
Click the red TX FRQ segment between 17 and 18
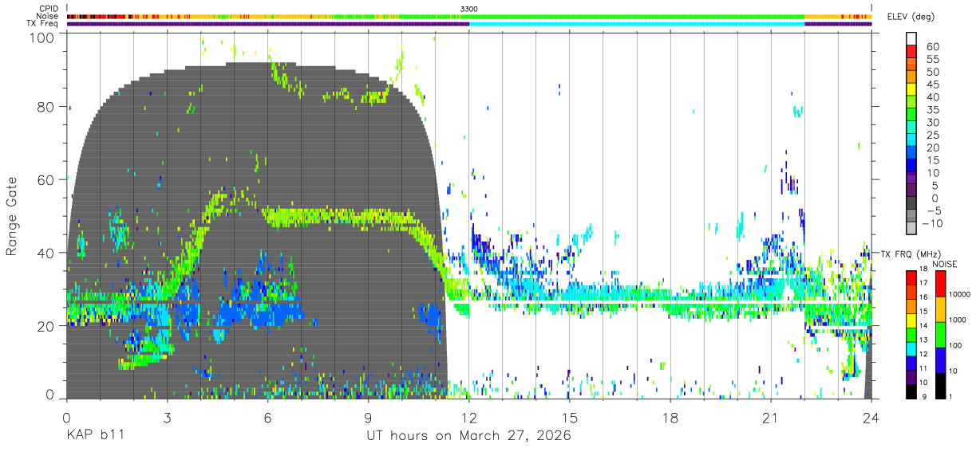point(911,277)
